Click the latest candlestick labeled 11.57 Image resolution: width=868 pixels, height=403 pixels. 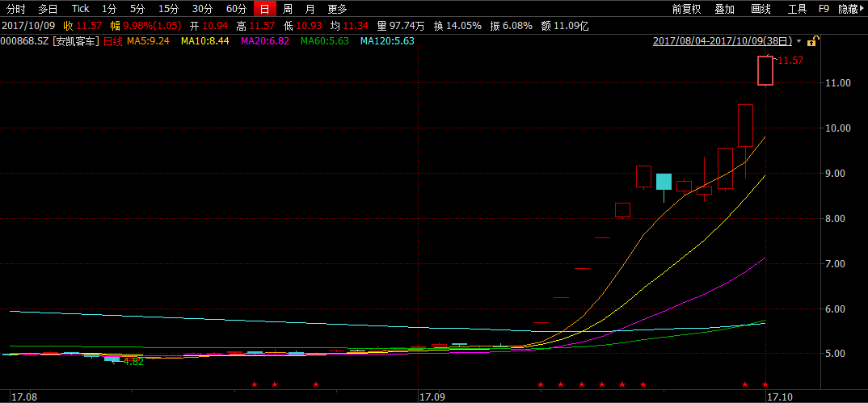click(x=765, y=71)
